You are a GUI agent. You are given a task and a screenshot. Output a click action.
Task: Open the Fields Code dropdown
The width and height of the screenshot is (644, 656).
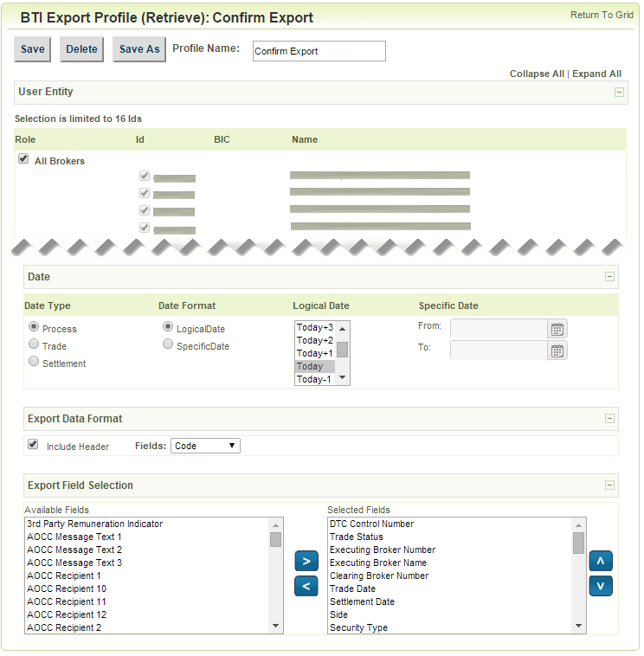[x=205, y=446]
